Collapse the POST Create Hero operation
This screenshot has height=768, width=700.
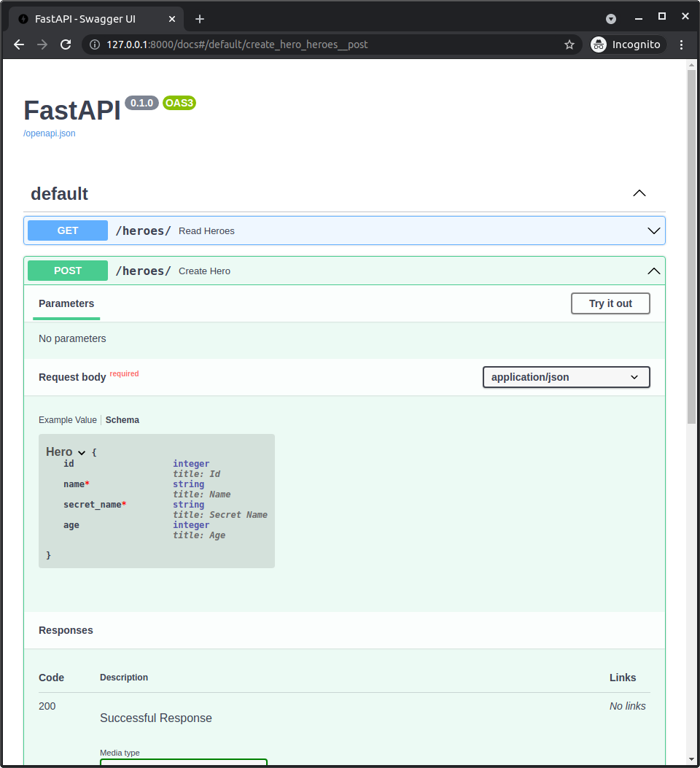tap(653, 271)
